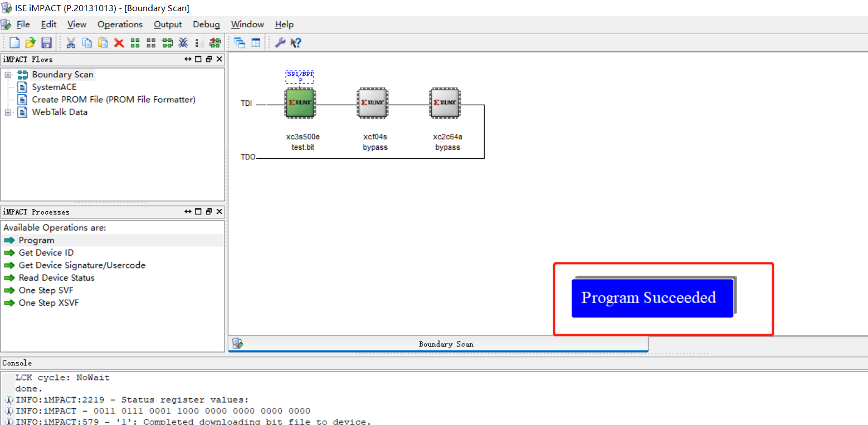The height and width of the screenshot is (425, 868).
Task: Click the Boundary Scan tab icon at bottom
Action: pos(237,344)
